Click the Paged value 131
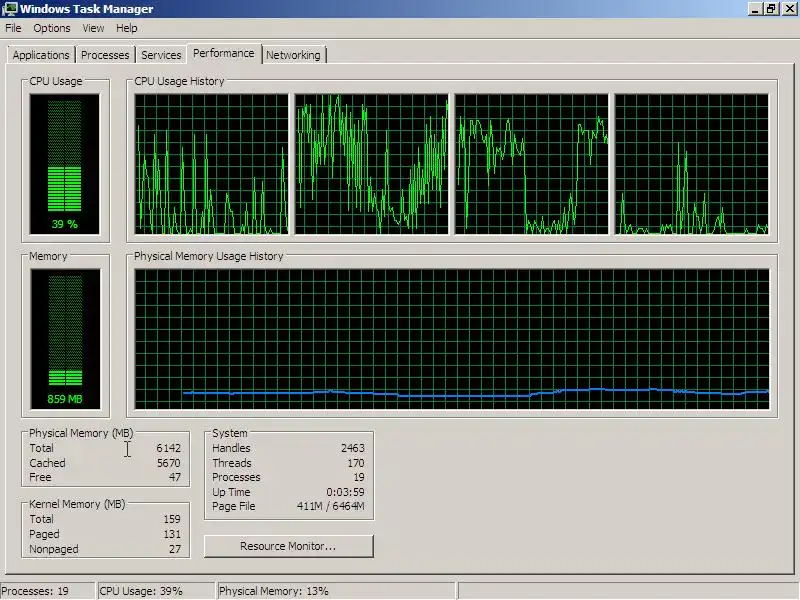The image size is (800, 600). (172, 534)
